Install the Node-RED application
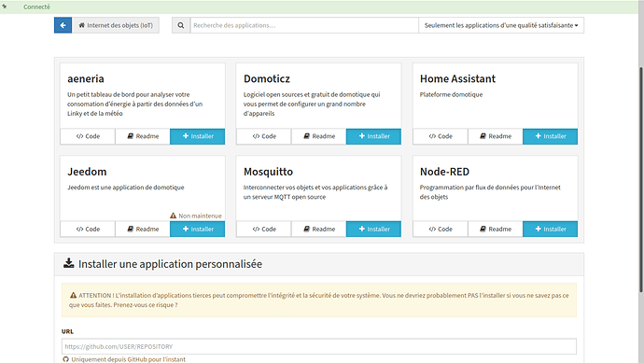644x363 pixels. pyautogui.click(x=551, y=230)
